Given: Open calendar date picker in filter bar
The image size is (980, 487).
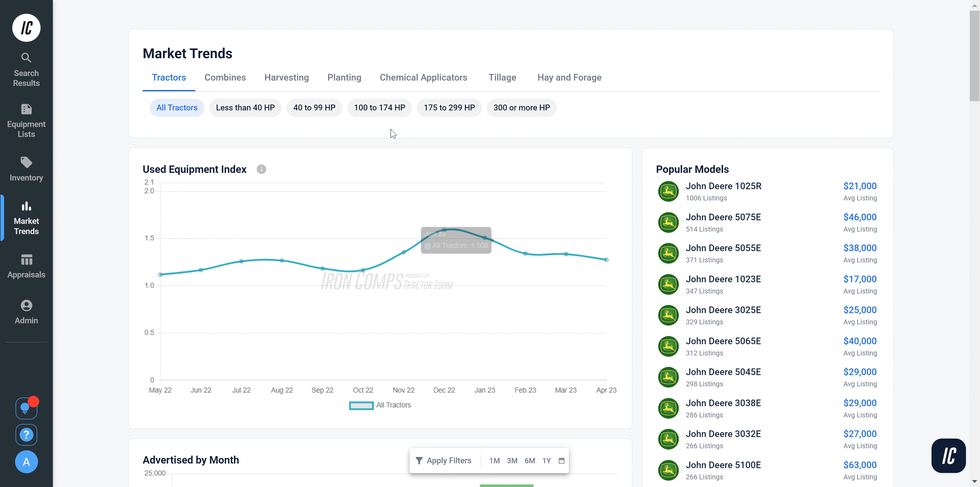Looking at the screenshot, I should pyautogui.click(x=561, y=461).
